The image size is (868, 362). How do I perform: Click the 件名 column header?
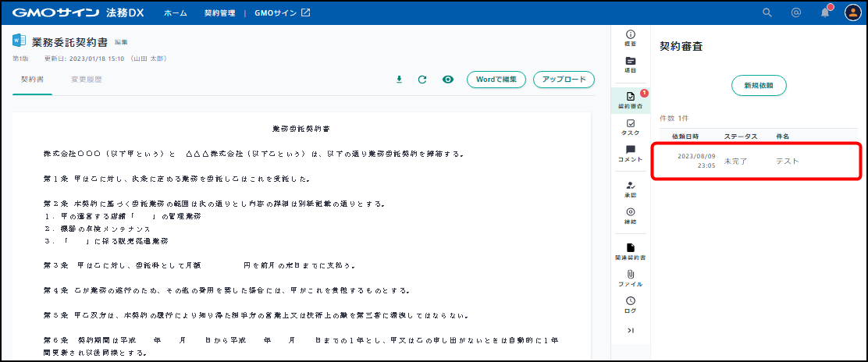pos(782,137)
